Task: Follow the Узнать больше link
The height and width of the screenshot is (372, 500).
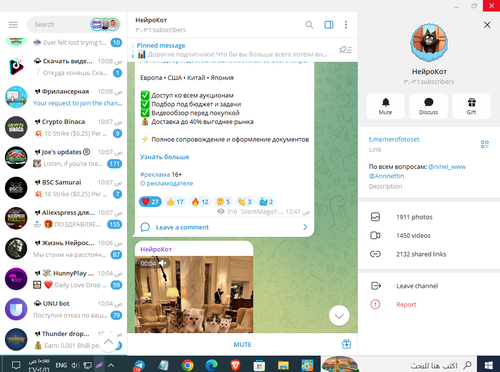Action: pyautogui.click(x=165, y=157)
